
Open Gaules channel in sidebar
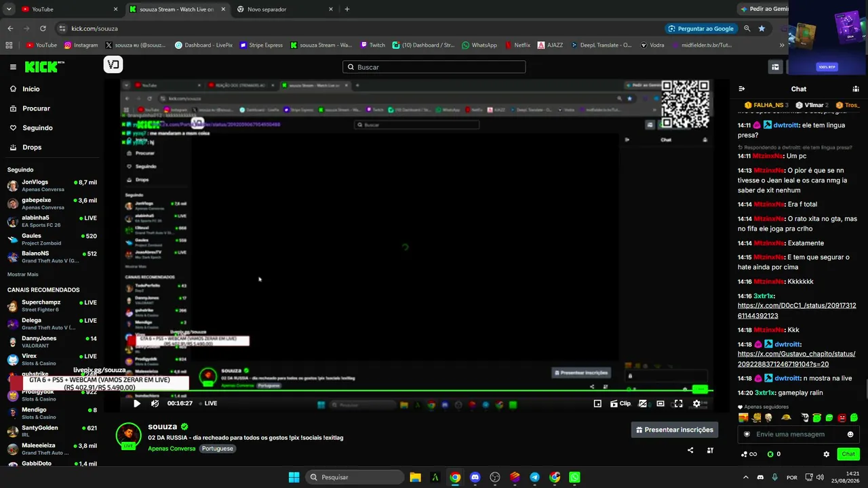tap(52, 239)
